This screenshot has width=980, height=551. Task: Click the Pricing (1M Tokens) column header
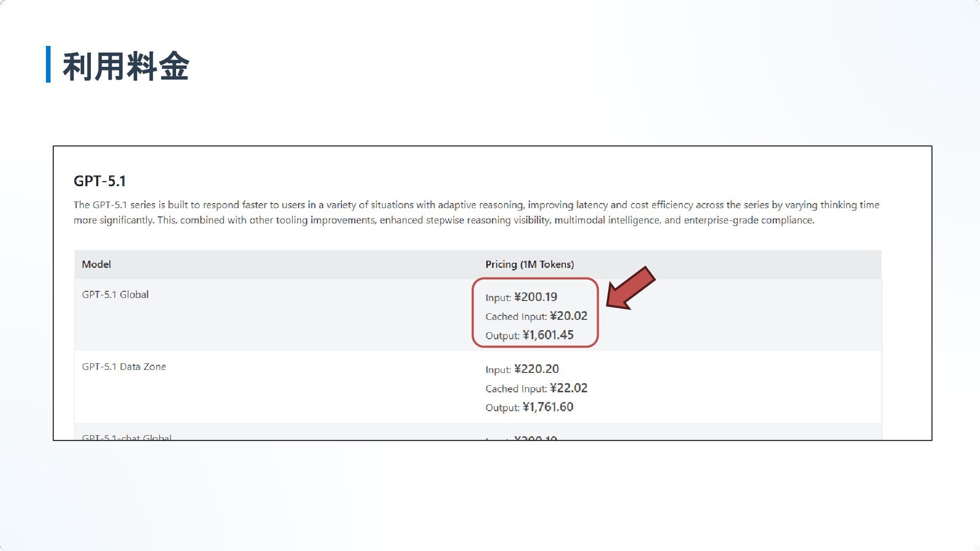(529, 264)
